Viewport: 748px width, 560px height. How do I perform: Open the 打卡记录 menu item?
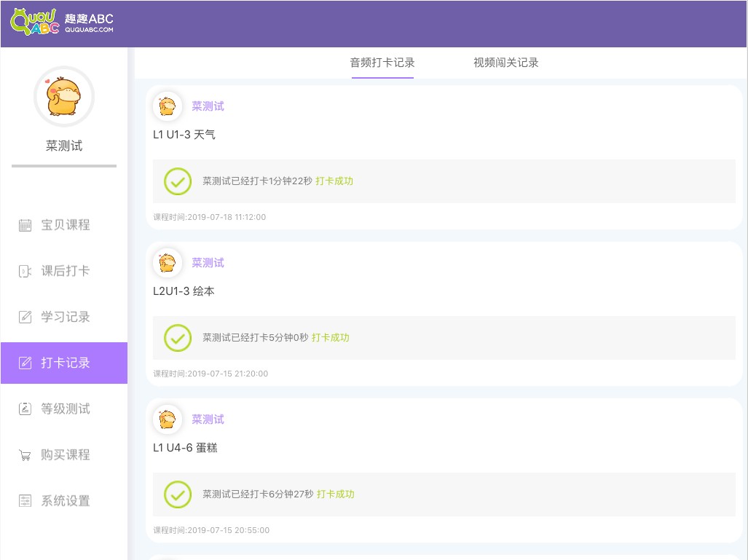pyautogui.click(x=64, y=363)
